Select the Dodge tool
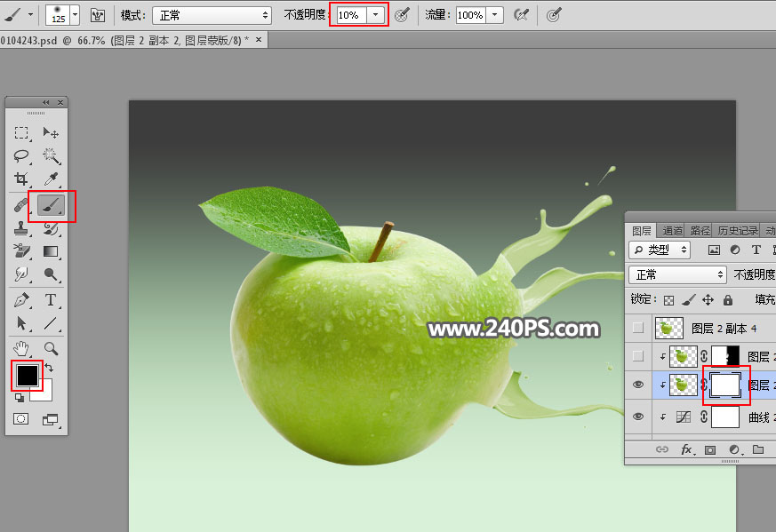This screenshot has height=532, width=776. coord(50,274)
